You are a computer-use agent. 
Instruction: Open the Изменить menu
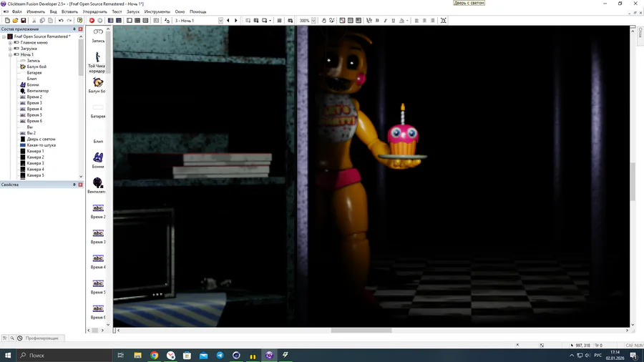[x=36, y=12]
